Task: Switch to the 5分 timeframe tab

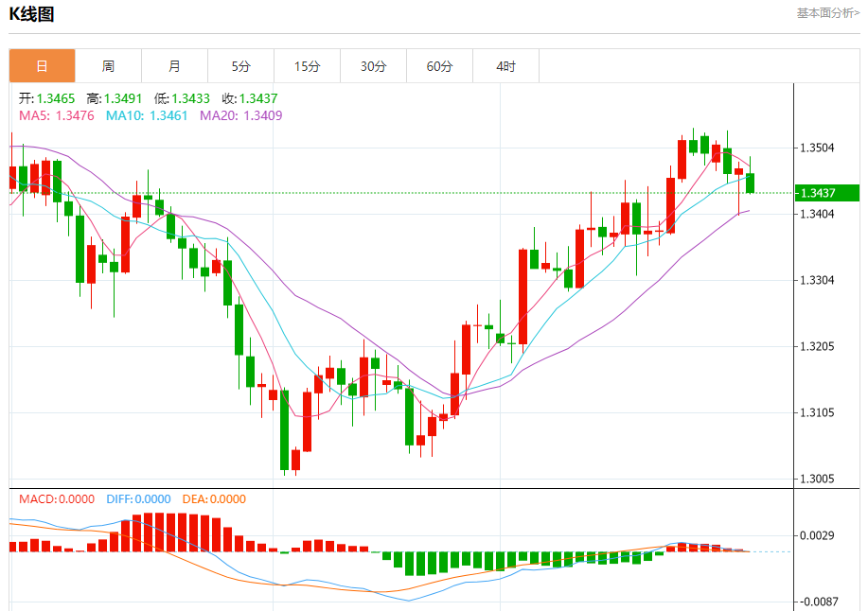Action: pyautogui.click(x=240, y=66)
